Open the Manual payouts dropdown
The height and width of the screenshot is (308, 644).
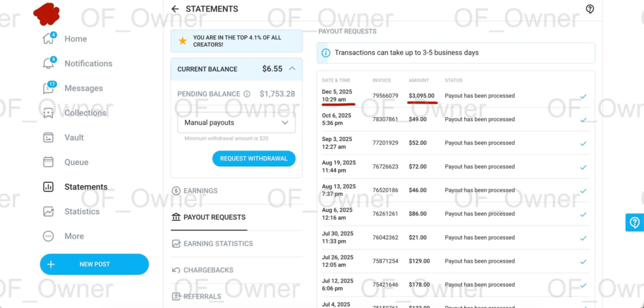tap(236, 123)
